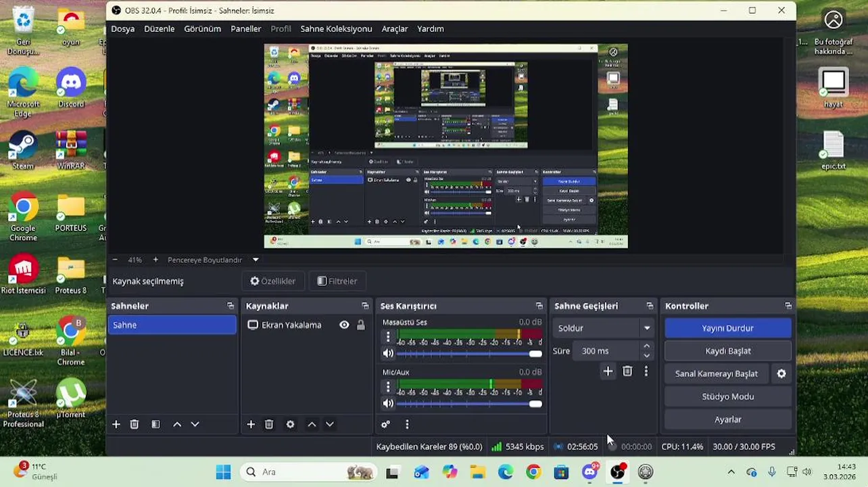
Task: Move scene down arrow in Sahneler
Action: (195, 424)
